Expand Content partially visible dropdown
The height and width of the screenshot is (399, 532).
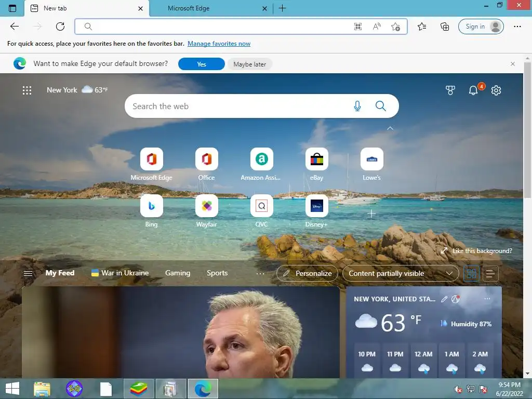click(401, 273)
